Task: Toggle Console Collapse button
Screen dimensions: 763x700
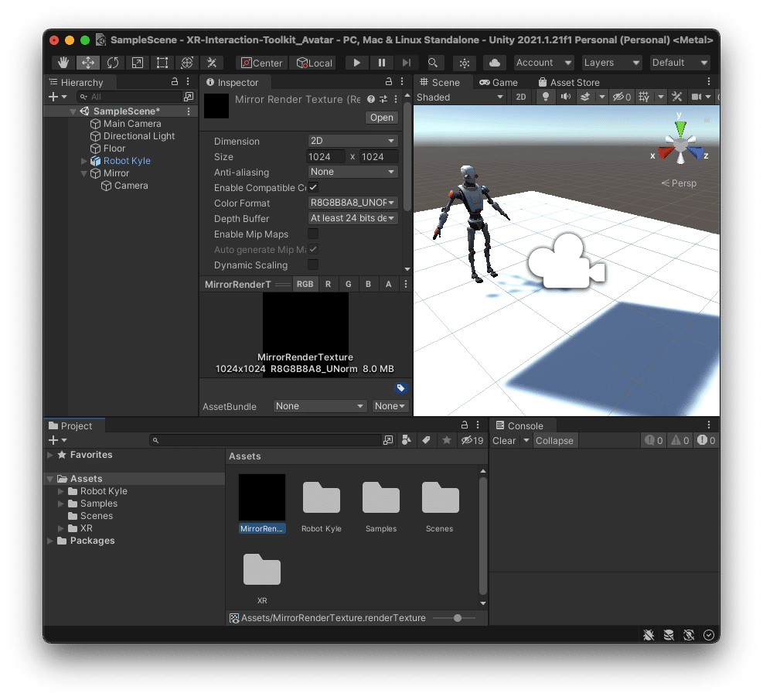Action: [x=554, y=441]
